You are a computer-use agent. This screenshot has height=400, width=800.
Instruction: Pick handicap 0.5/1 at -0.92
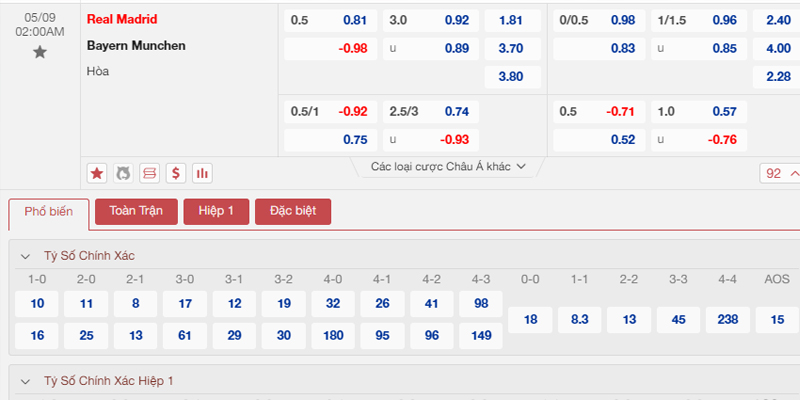coord(331,112)
